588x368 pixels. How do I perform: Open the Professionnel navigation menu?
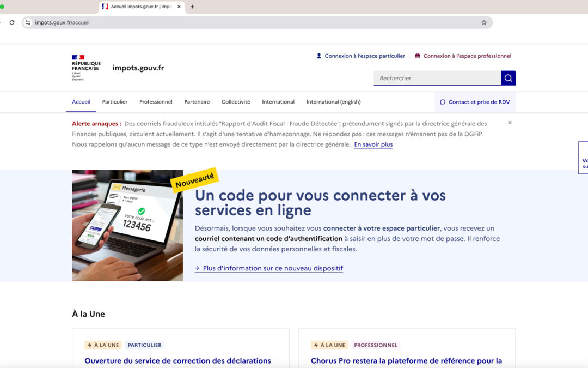point(156,102)
